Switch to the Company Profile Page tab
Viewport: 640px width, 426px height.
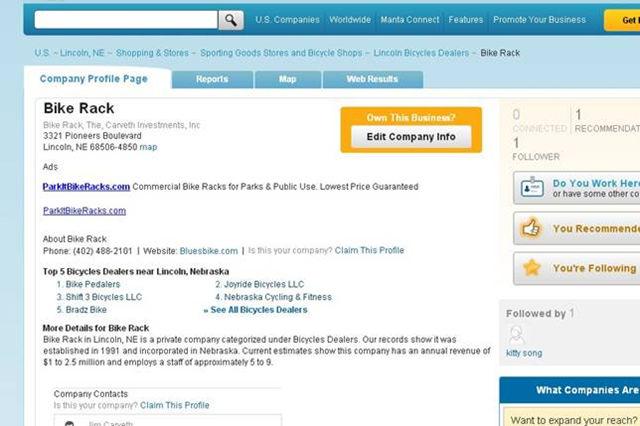point(93,79)
